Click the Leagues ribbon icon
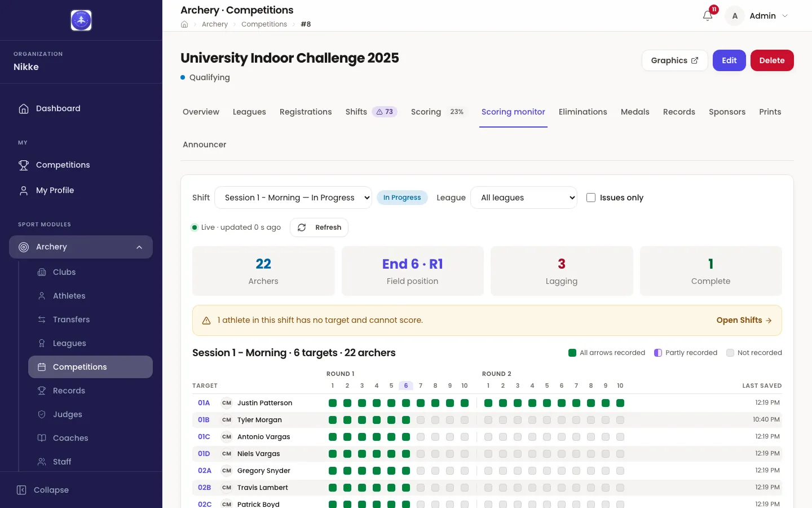Screen dimensions: 812x508 coord(42,343)
